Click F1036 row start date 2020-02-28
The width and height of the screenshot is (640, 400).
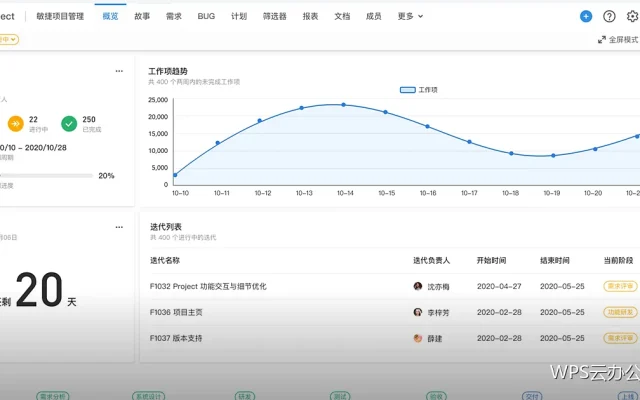click(x=499, y=312)
